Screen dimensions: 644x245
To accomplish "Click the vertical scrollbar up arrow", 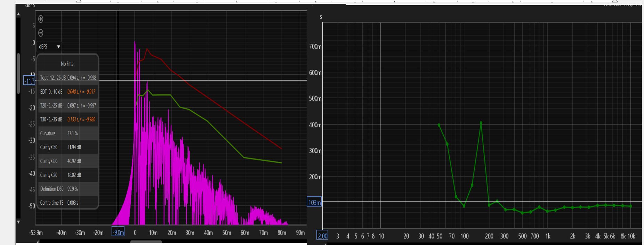I will coord(18,14).
